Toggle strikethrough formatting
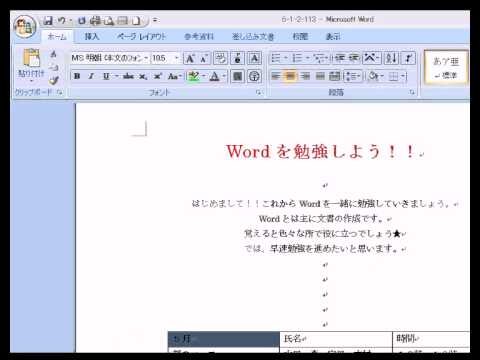This screenshot has height=360, width=480. pos(128,76)
